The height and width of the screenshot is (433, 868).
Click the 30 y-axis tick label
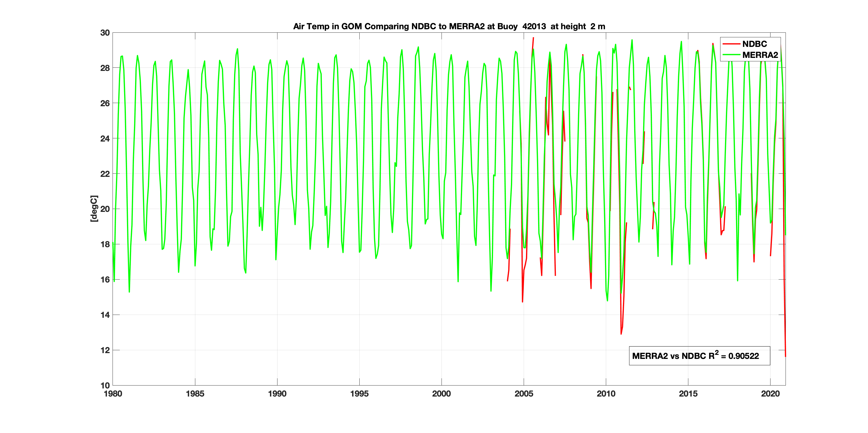[105, 33]
